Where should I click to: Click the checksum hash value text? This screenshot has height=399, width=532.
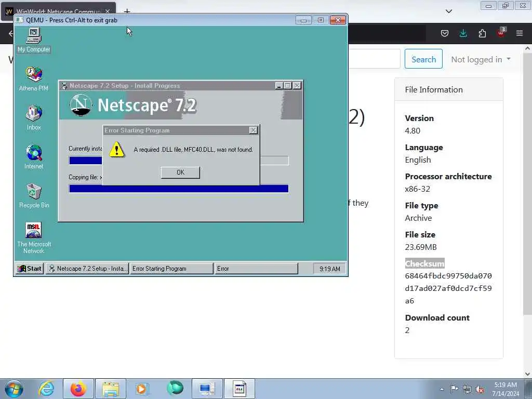(448, 288)
